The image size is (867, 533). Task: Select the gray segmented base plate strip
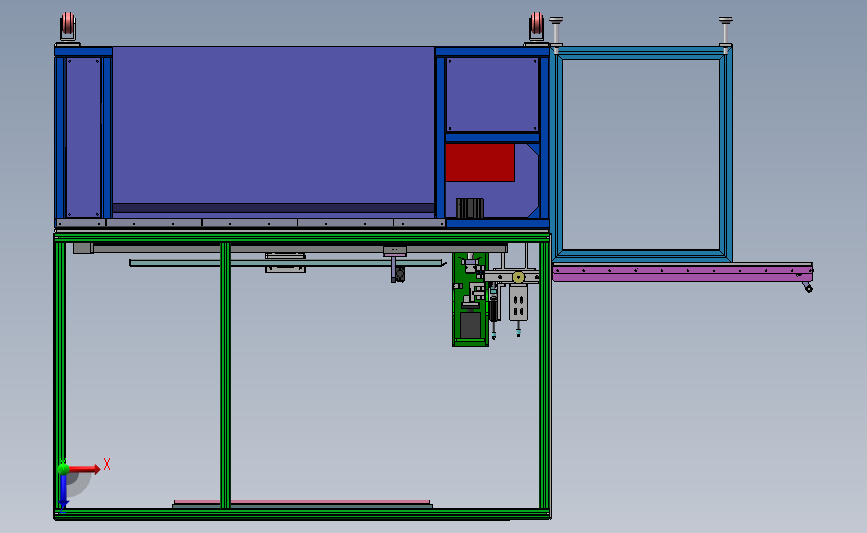[x=250, y=223]
